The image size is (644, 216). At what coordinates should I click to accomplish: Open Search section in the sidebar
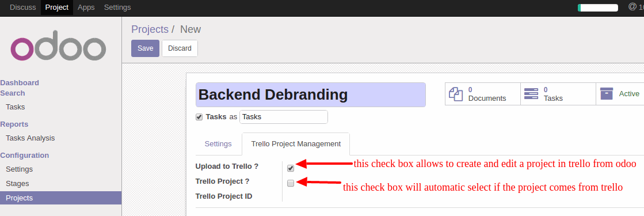coord(13,93)
